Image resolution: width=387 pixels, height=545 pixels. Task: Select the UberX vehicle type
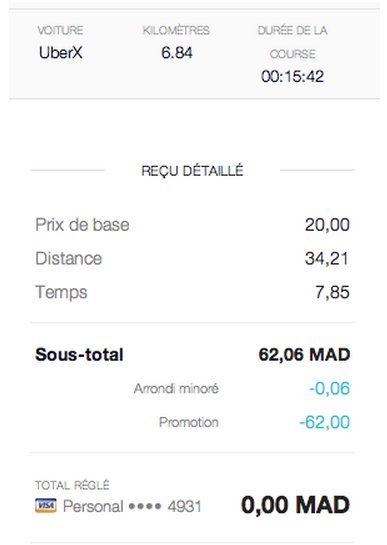coord(61,53)
